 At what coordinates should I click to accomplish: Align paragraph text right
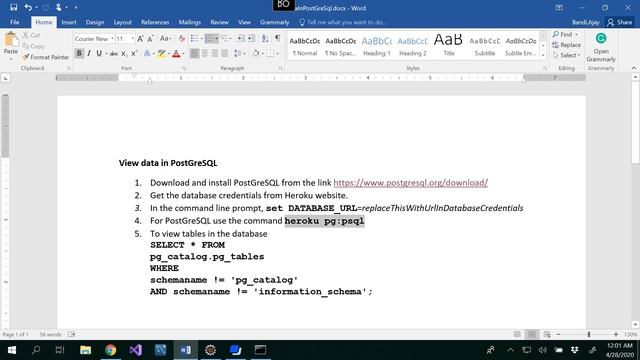[x=215, y=53]
